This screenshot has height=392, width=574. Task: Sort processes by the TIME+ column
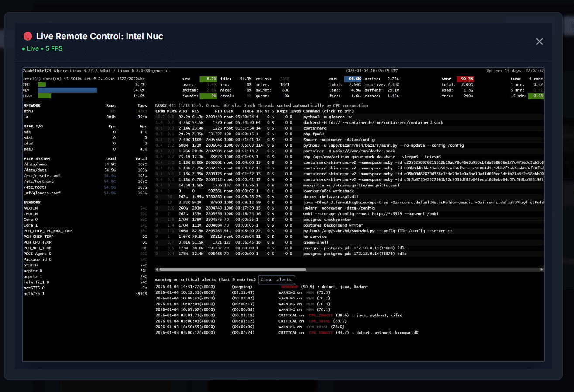coord(247,111)
